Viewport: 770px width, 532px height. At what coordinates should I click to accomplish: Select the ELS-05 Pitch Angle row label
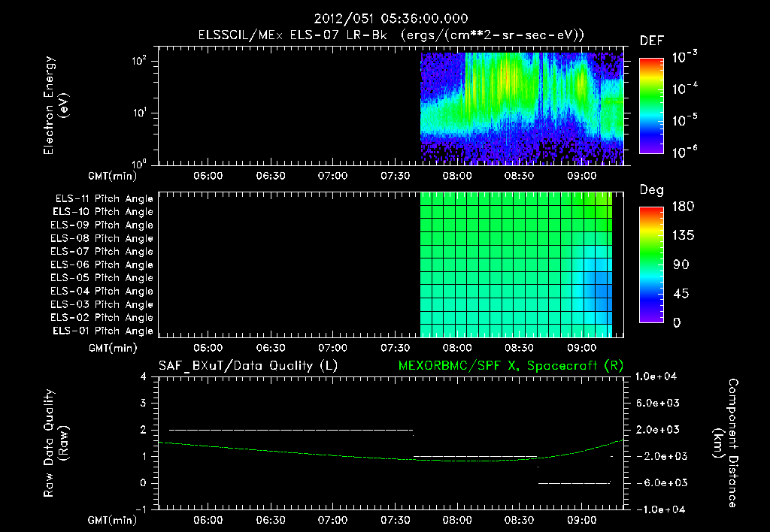click(102, 278)
